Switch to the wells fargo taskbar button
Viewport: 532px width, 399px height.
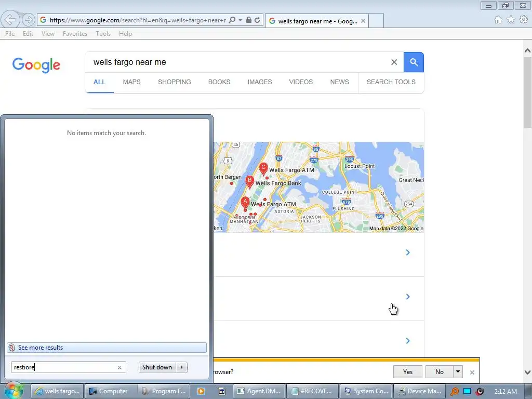pyautogui.click(x=57, y=391)
